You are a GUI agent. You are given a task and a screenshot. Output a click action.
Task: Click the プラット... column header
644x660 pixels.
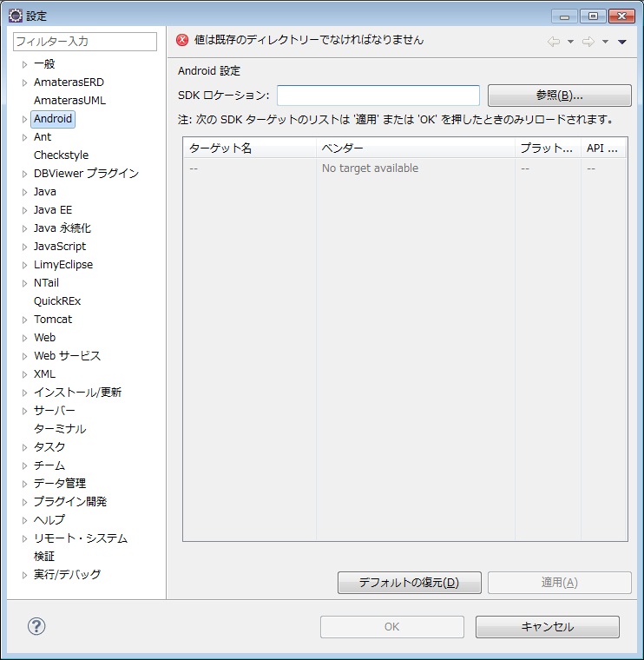548,148
